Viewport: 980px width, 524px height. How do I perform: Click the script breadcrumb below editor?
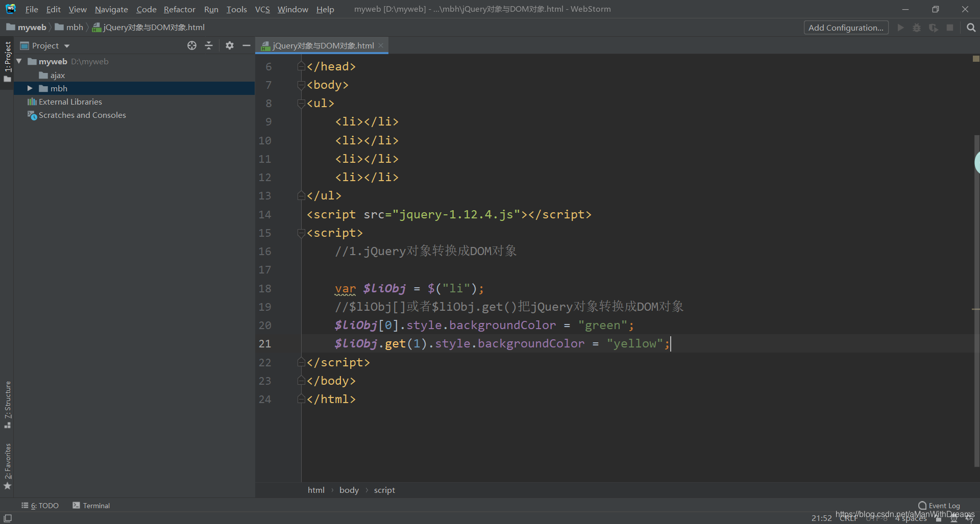click(x=384, y=490)
